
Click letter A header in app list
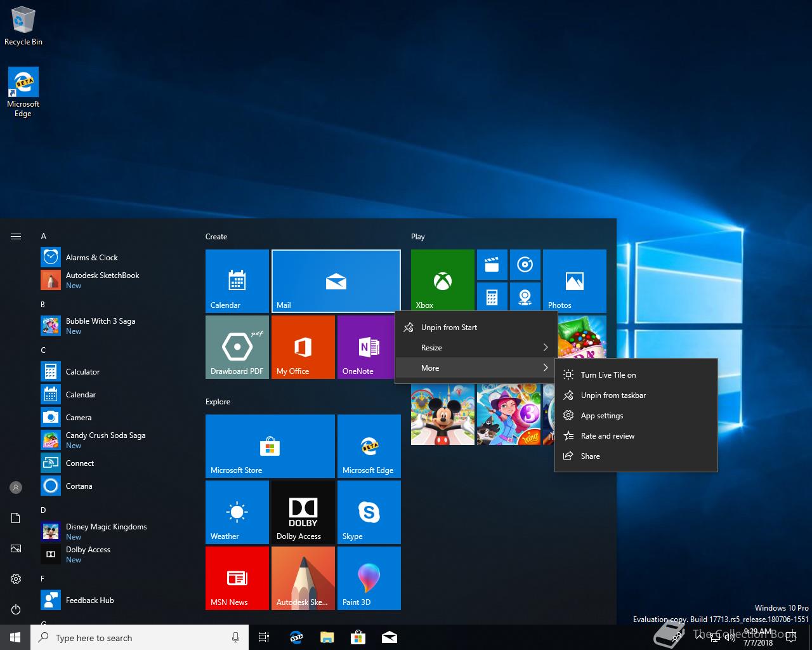tap(44, 236)
